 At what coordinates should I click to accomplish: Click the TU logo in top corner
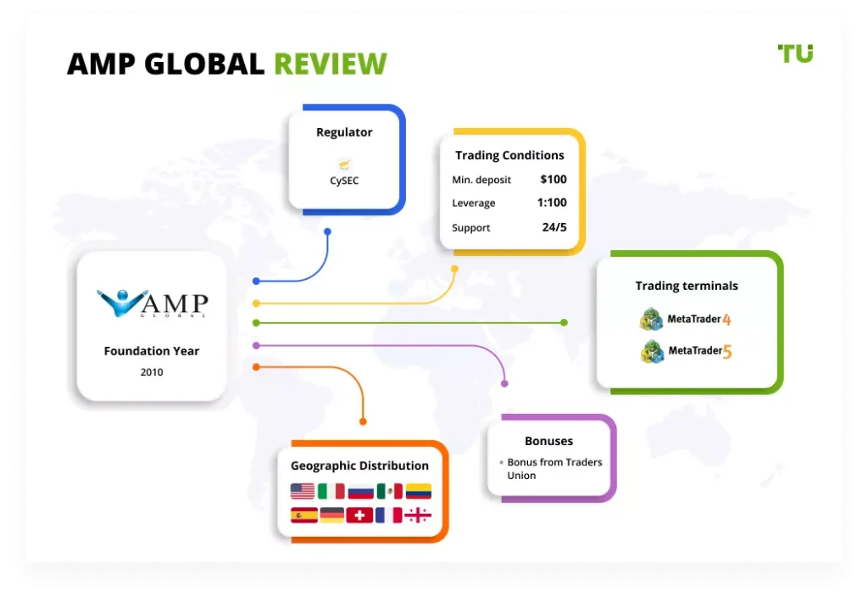coord(794,53)
